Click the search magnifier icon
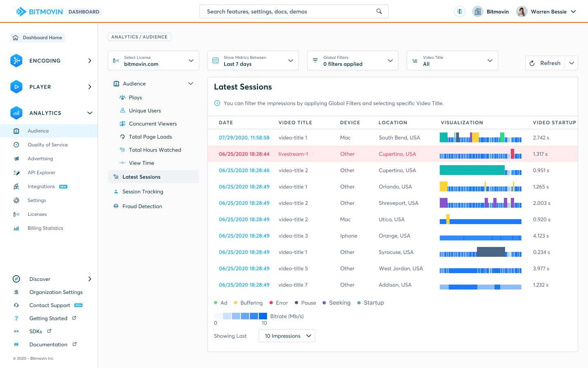The image size is (588, 368). 379,11
